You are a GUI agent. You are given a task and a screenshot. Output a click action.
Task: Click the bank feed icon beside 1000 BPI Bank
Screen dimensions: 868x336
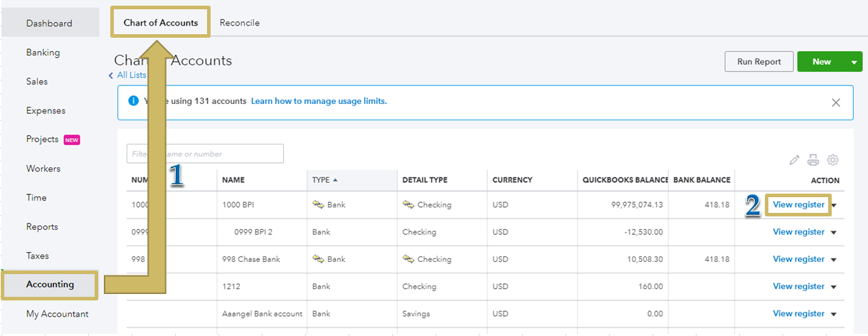click(319, 204)
